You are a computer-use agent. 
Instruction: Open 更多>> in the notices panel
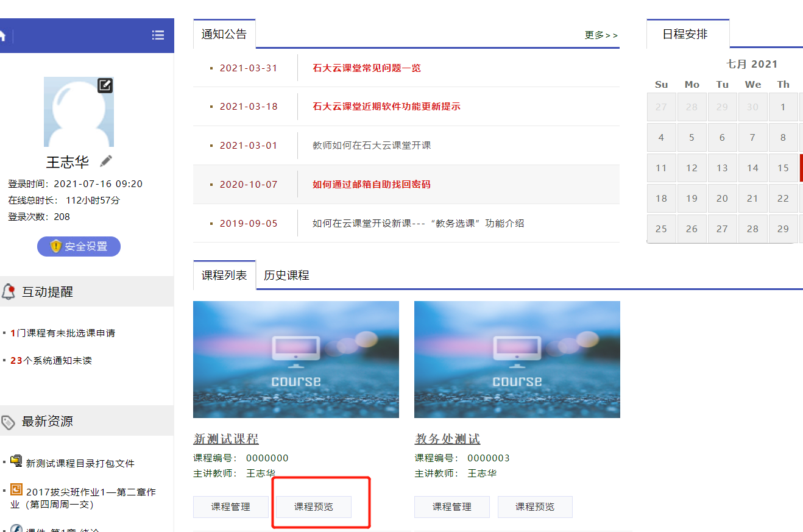click(x=601, y=35)
